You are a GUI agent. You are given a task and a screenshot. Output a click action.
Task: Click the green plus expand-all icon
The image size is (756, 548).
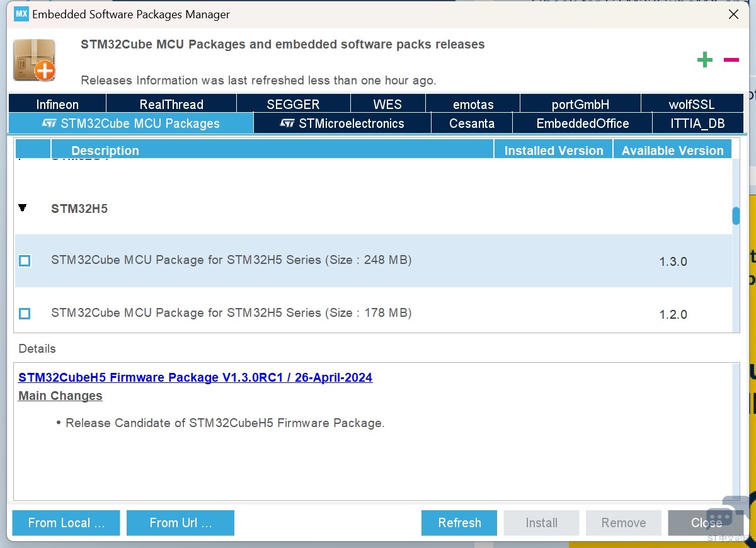[704, 60]
